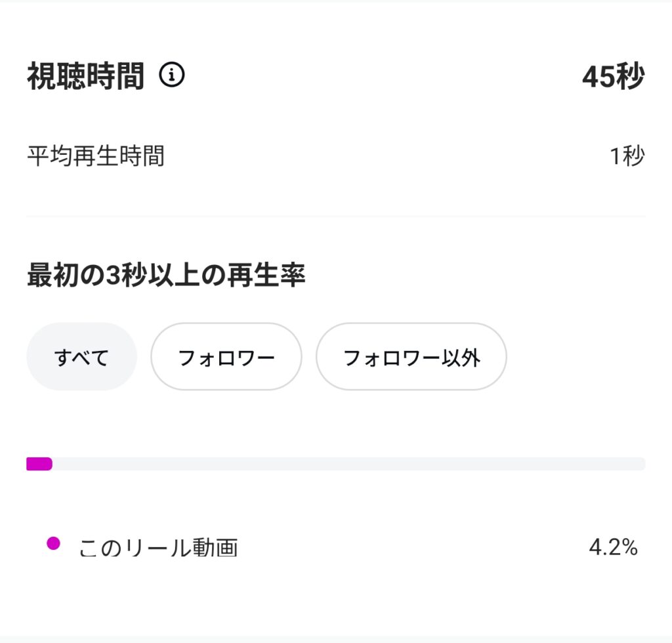
Task: Tap the 45秒 total watch time value
Action: [612, 77]
